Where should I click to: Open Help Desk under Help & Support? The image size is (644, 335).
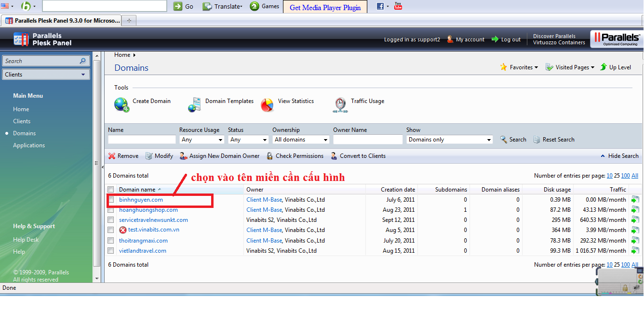click(26, 240)
